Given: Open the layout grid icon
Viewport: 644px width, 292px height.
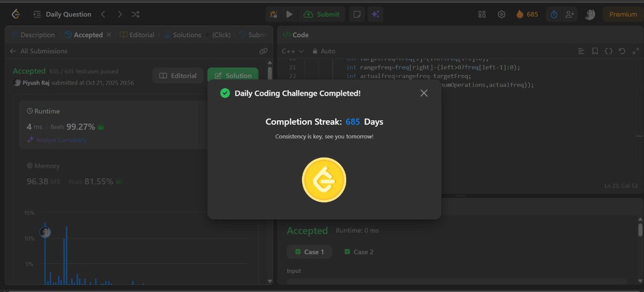Looking at the screenshot, I should click(x=482, y=14).
